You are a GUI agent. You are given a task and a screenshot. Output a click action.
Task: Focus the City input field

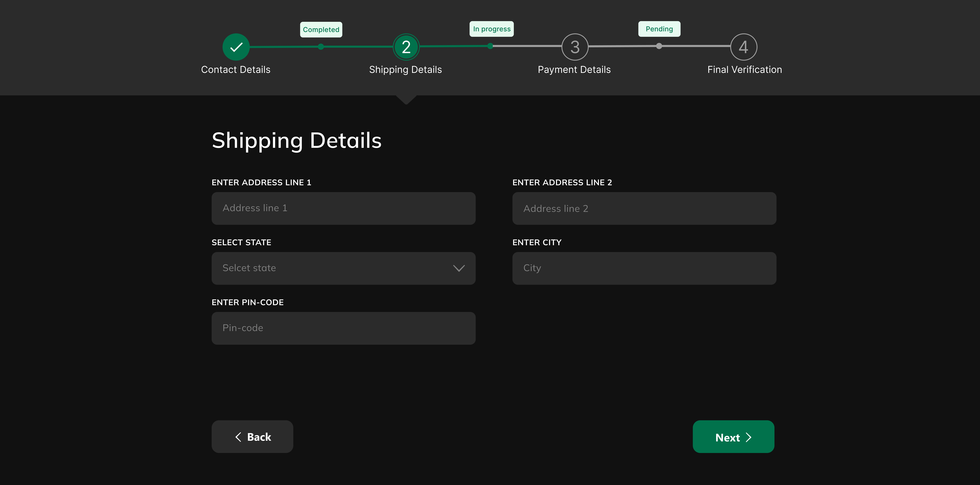[x=644, y=268]
